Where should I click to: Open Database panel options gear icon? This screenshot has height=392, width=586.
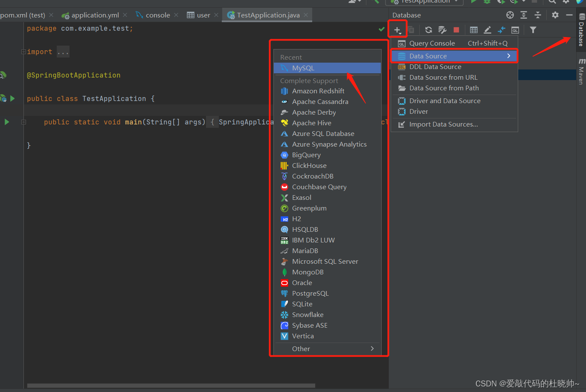555,15
